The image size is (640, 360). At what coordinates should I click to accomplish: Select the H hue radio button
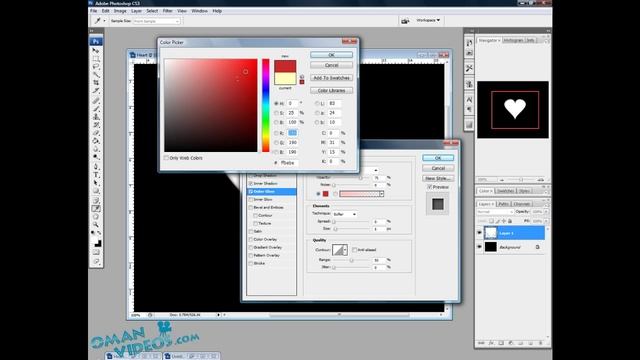[276, 104]
